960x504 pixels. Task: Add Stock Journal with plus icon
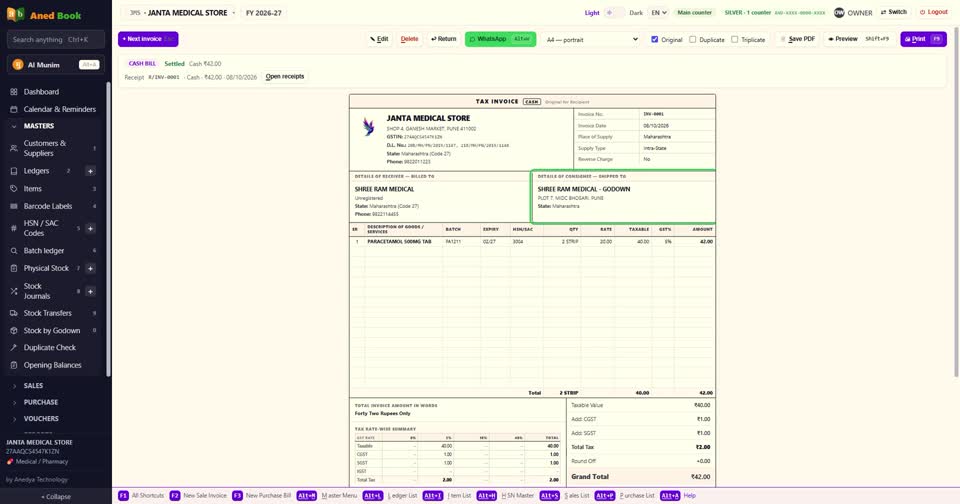click(90, 291)
